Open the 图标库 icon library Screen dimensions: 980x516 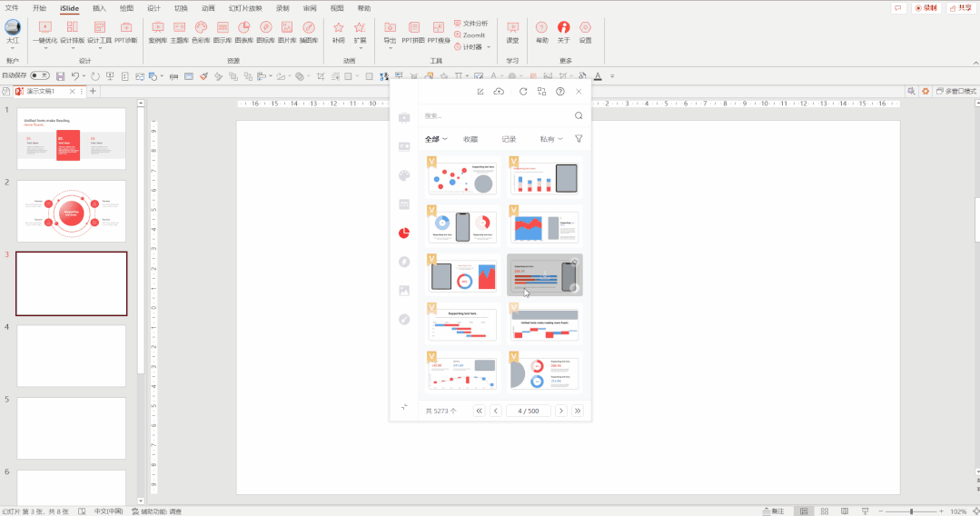coord(265,32)
